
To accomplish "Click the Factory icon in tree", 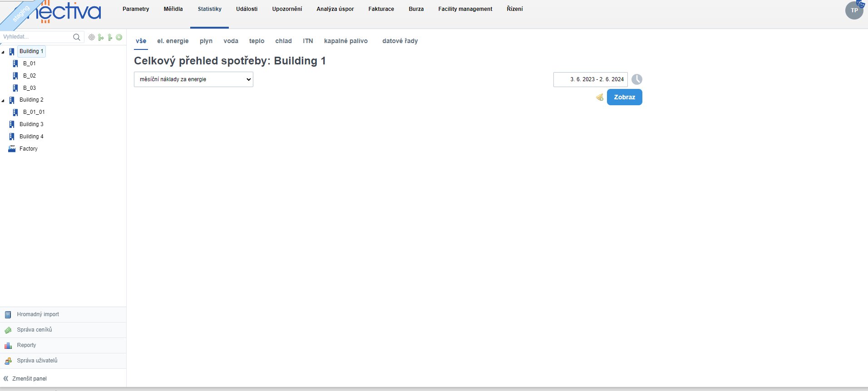I will [12, 149].
